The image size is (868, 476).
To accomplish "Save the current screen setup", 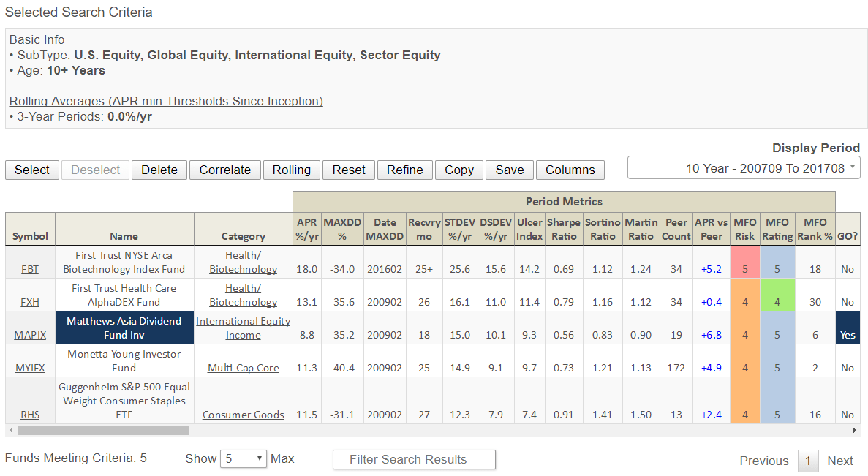I will click(509, 170).
